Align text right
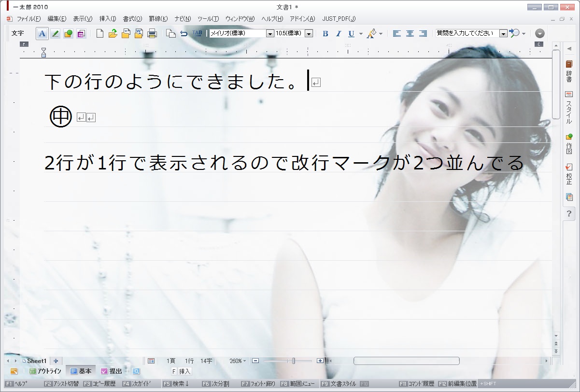This screenshot has height=392, width=580. (423, 33)
